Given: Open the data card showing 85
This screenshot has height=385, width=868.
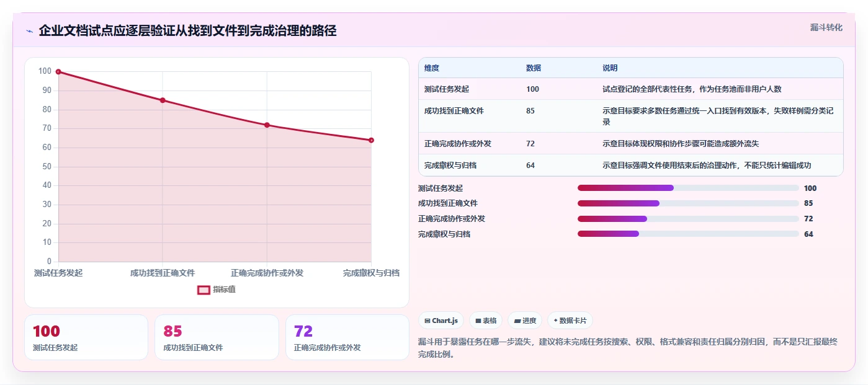Looking at the screenshot, I should (217, 337).
